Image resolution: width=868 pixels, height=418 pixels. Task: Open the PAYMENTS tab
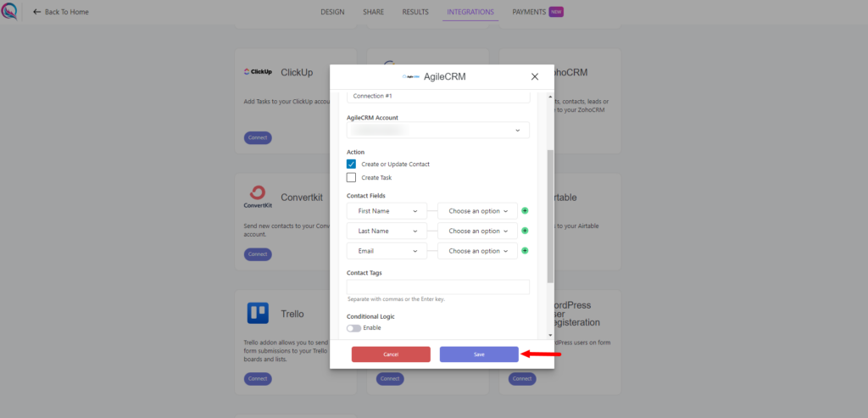click(x=529, y=12)
